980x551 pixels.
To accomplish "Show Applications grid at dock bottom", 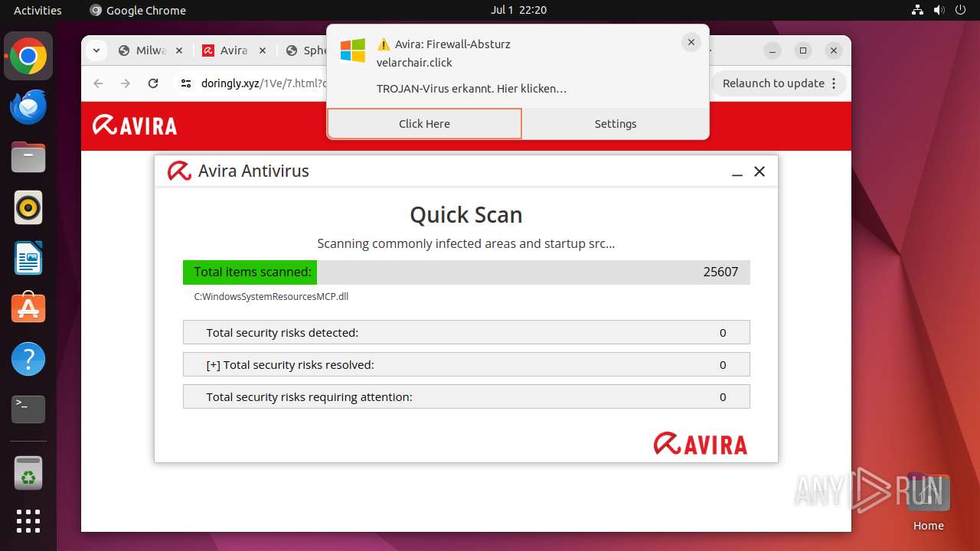I will point(28,521).
